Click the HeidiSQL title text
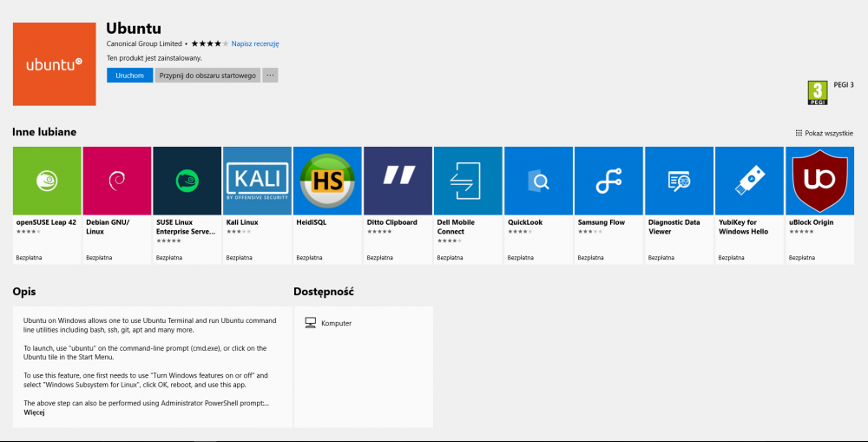Image resolution: width=868 pixels, height=442 pixels. coord(311,222)
